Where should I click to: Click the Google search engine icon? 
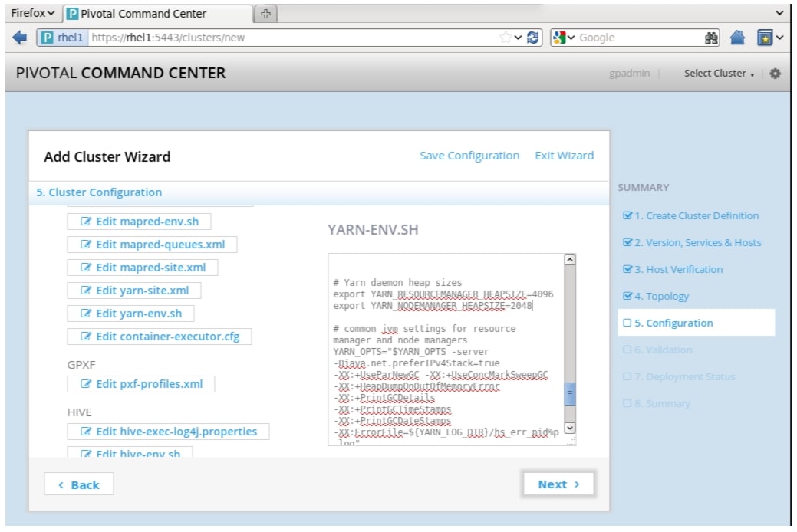point(559,38)
